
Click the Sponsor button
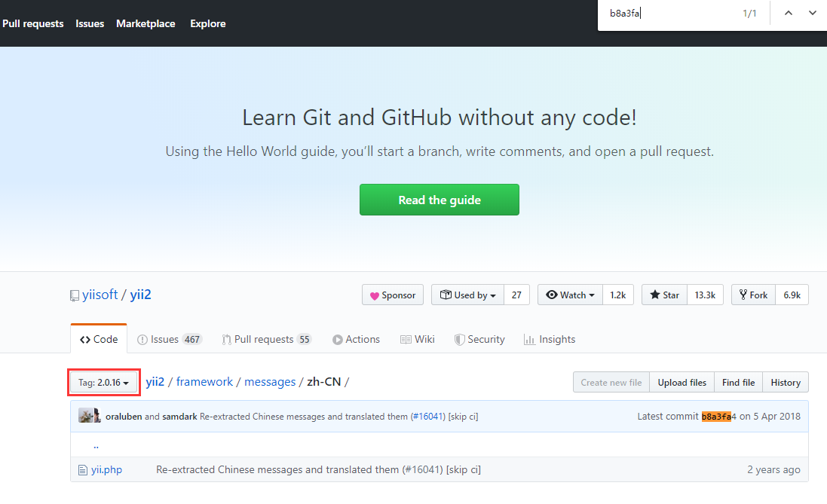393,295
